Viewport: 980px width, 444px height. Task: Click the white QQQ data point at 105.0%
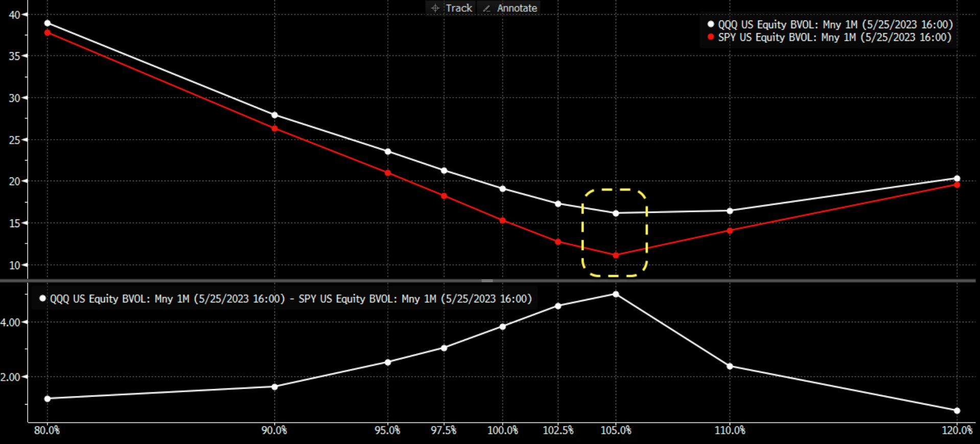pyautogui.click(x=616, y=213)
